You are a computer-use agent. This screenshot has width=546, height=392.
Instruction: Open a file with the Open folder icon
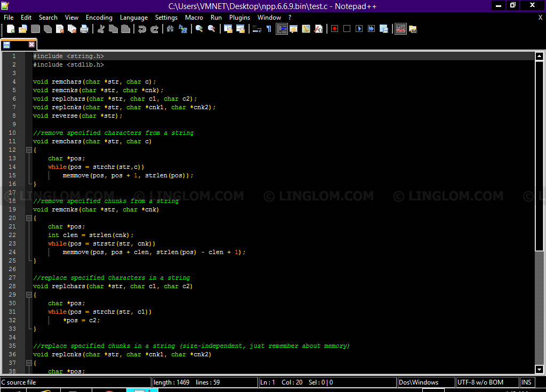click(x=23, y=29)
